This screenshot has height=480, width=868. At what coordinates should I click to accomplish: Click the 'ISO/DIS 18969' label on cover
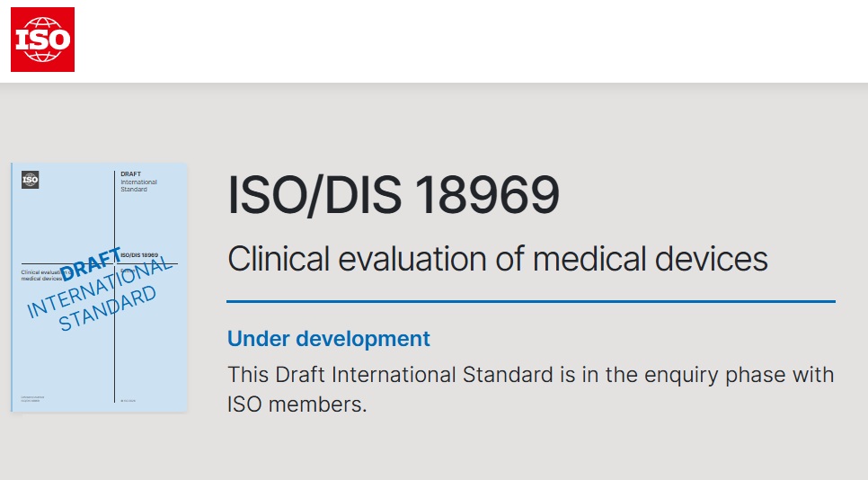point(138,255)
